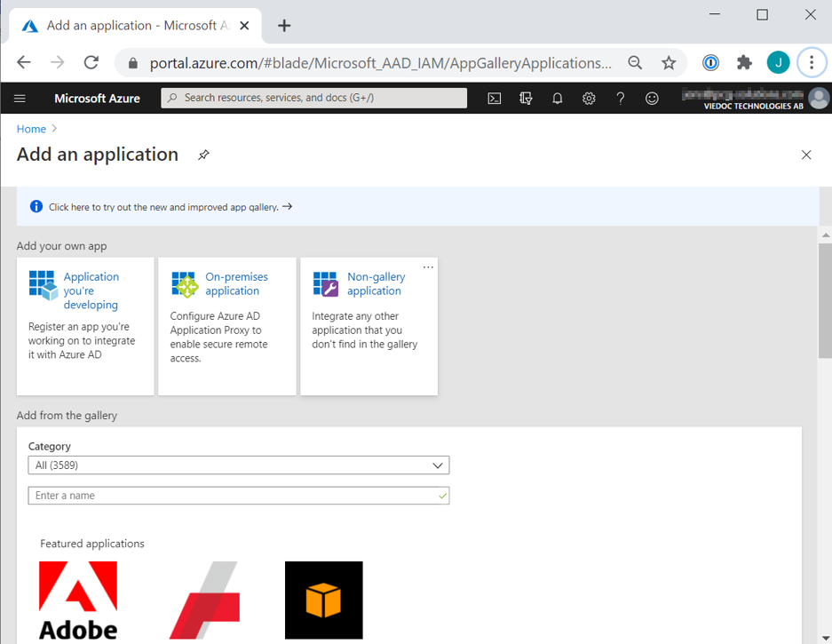Go to Home breadcrumb link
The image size is (832, 644).
[x=31, y=129]
